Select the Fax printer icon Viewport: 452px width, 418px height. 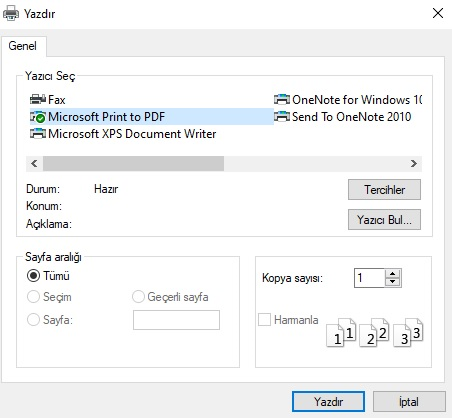pyautogui.click(x=38, y=99)
